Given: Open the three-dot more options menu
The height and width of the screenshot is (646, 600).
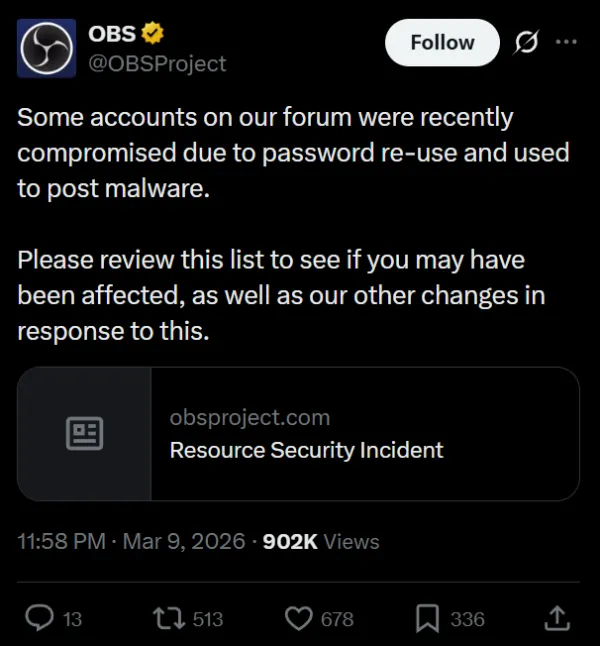Looking at the screenshot, I should [566, 42].
